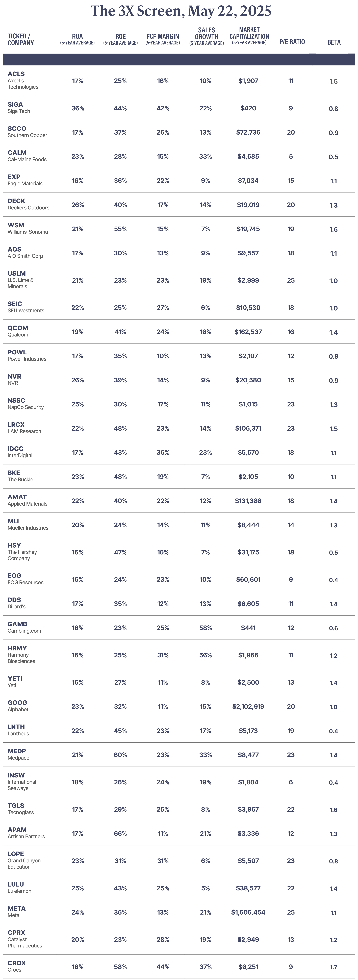358x980 pixels.
Task: Click the Gambling.com sales growth value
Action: pos(205,628)
